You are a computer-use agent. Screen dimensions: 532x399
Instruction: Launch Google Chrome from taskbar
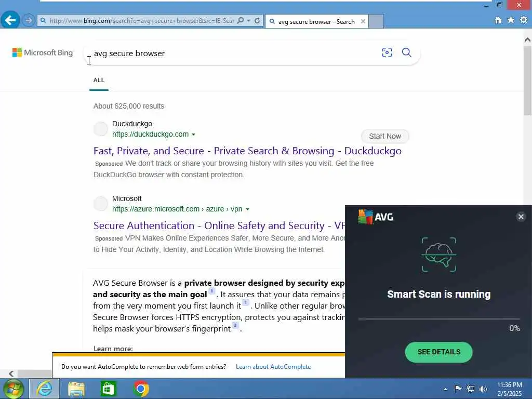click(141, 389)
